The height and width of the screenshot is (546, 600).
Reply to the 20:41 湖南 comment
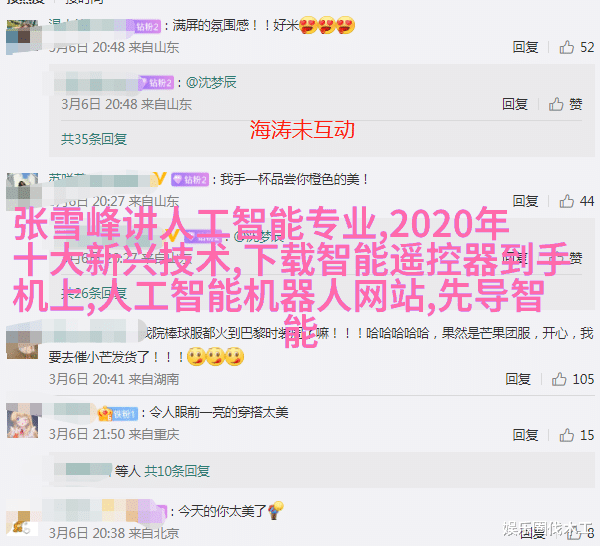point(518,379)
